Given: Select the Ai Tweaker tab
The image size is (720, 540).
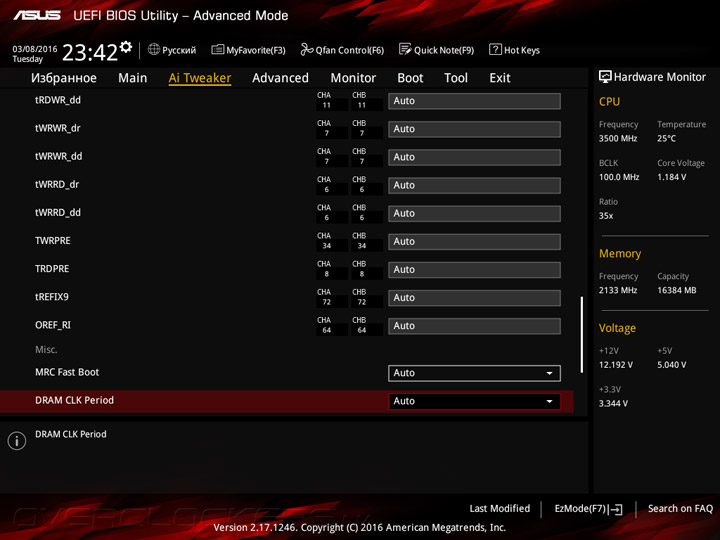Looking at the screenshot, I should (x=200, y=78).
